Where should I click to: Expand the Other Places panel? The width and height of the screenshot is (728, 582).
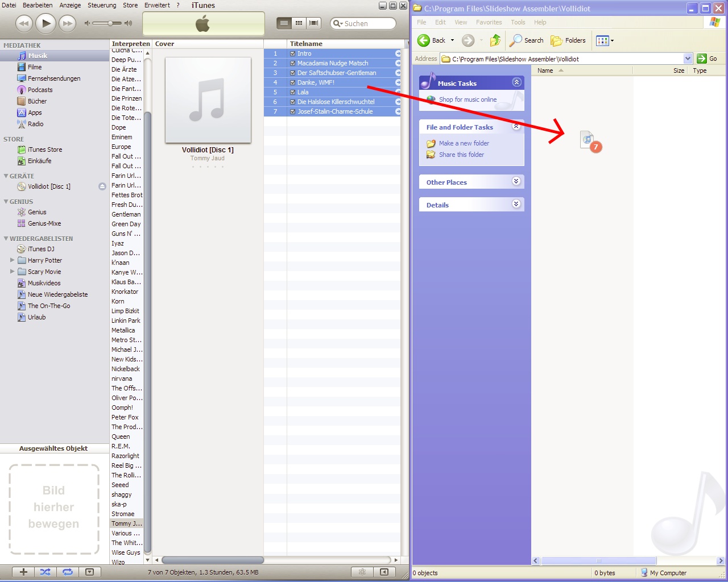(516, 182)
